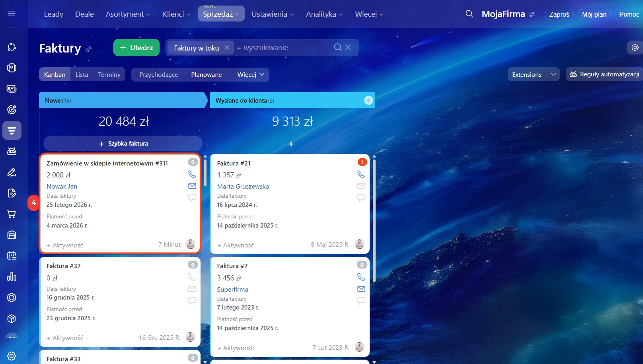Go to Deale section
The height and width of the screenshot is (364, 643).
pos(84,14)
